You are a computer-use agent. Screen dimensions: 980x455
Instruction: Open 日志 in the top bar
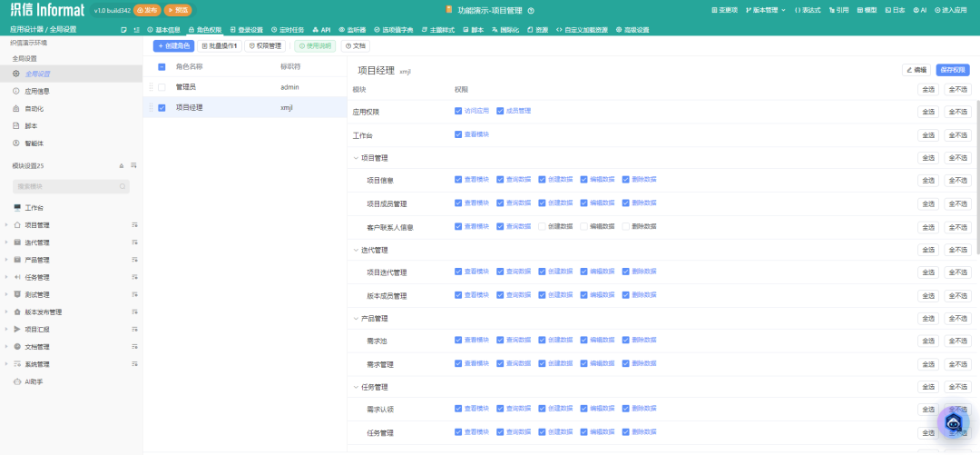[895, 11]
